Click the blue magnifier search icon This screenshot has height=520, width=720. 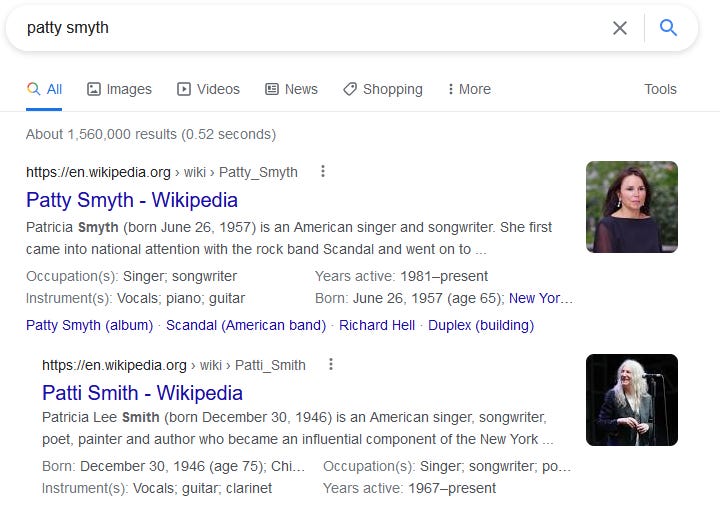[x=668, y=28]
